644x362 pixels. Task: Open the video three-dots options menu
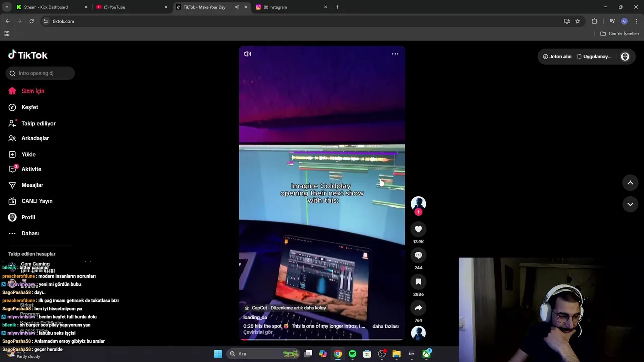(x=395, y=54)
